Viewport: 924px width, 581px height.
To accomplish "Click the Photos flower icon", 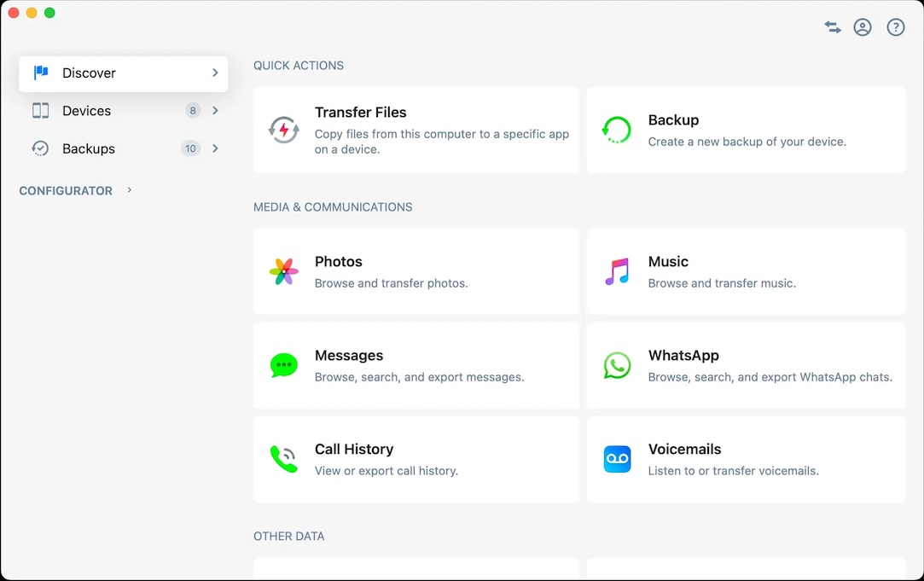I will pos(284,271).
